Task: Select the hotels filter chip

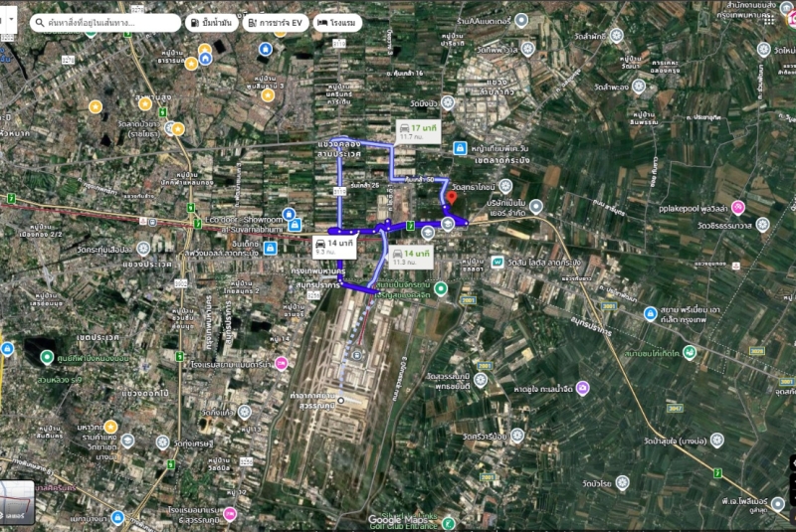Action: point(337,22)
